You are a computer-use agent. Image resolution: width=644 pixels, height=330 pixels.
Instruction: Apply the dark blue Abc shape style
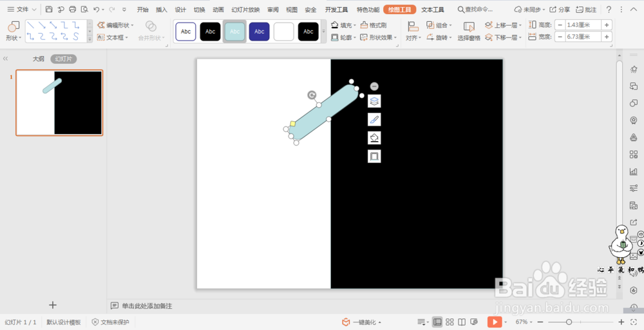(259, 32)
